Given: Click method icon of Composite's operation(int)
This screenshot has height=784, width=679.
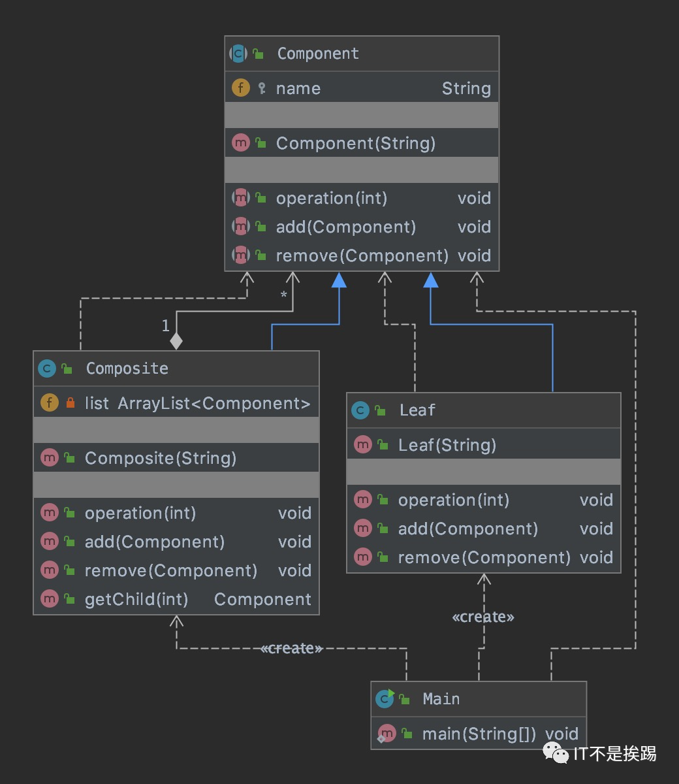Looking at the screenshot, I should (50, 513).
